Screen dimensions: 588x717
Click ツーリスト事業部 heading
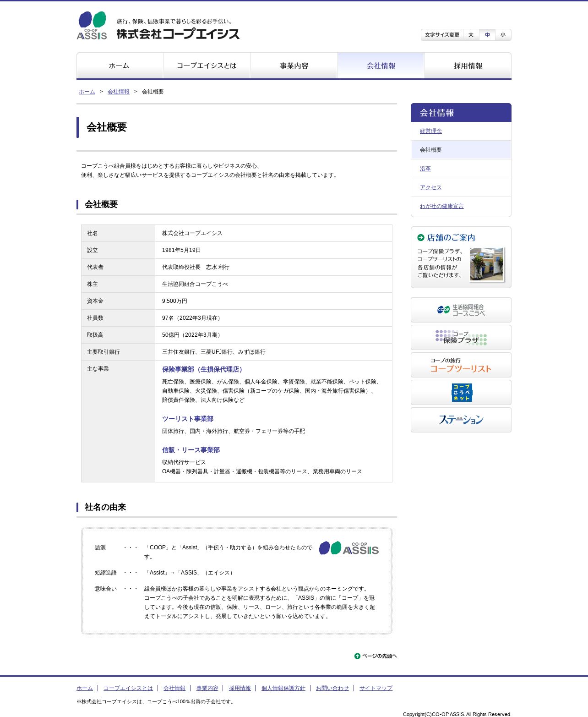(x=188, y=419)
